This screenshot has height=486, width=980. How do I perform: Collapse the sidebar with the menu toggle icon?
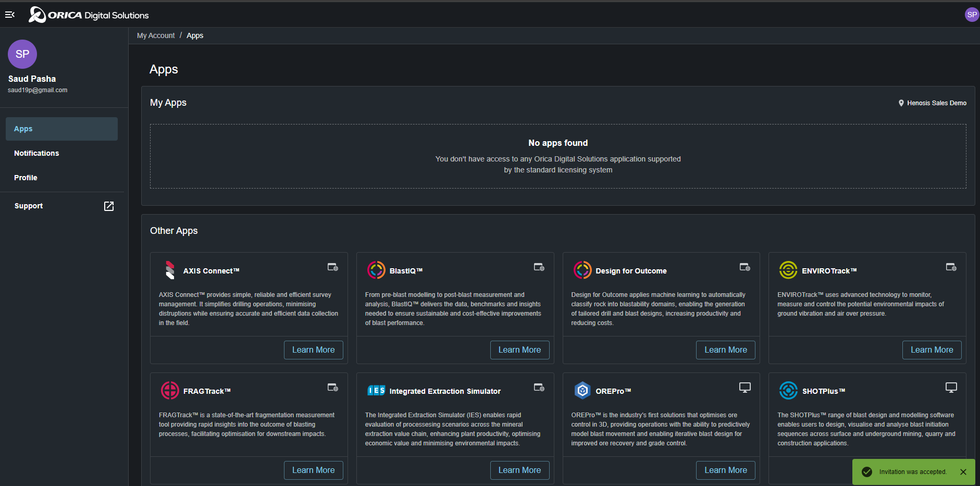[x=9, y=15]
